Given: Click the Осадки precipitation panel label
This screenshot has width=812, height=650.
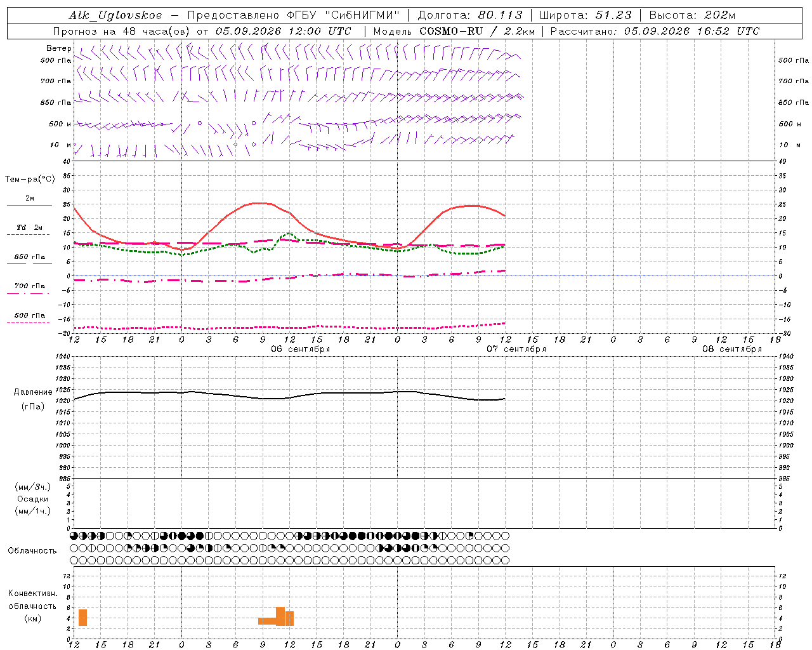Looking at the screenshot, I should click(x=33, y=499).
